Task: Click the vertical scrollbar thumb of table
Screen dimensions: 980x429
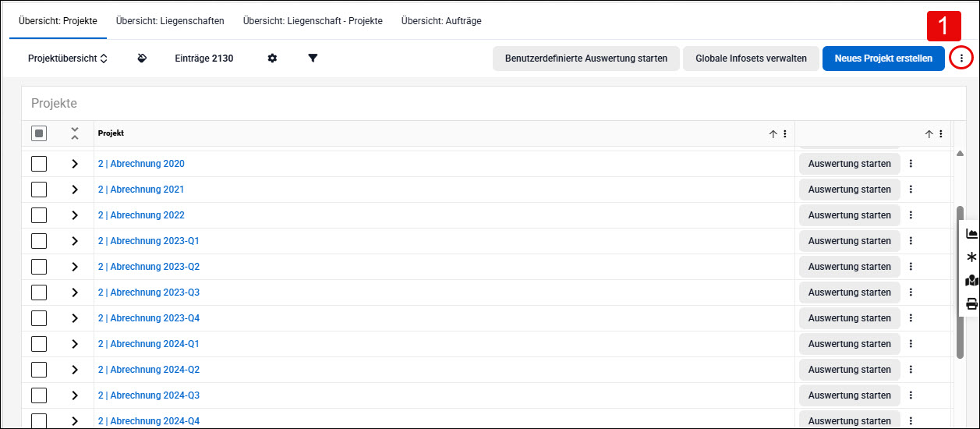Action: (961, 282)
